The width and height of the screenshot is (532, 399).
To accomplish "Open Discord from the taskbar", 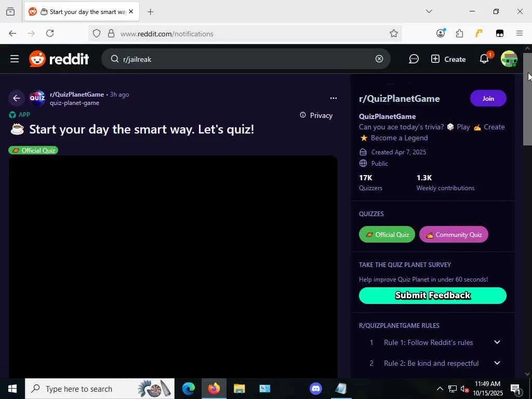I will pos(315,389).
